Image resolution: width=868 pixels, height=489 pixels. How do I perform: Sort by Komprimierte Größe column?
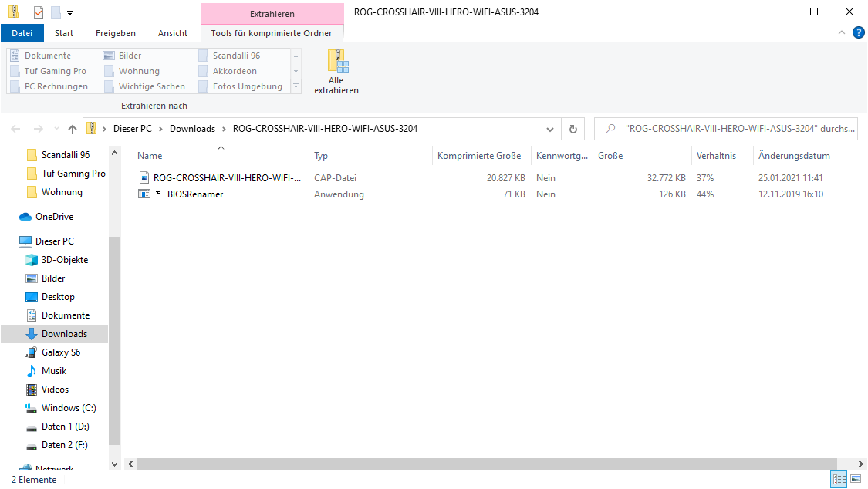tap(481, 156)
